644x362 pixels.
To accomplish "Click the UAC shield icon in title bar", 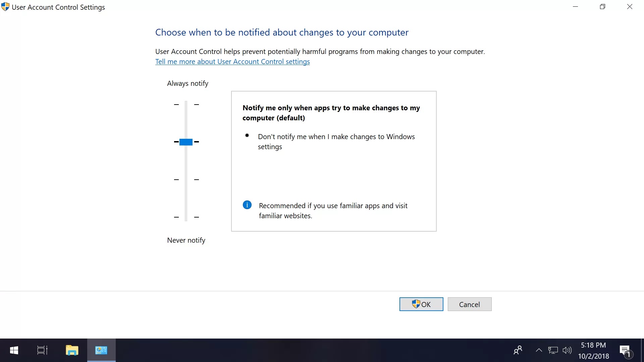I will click(5, 7).
